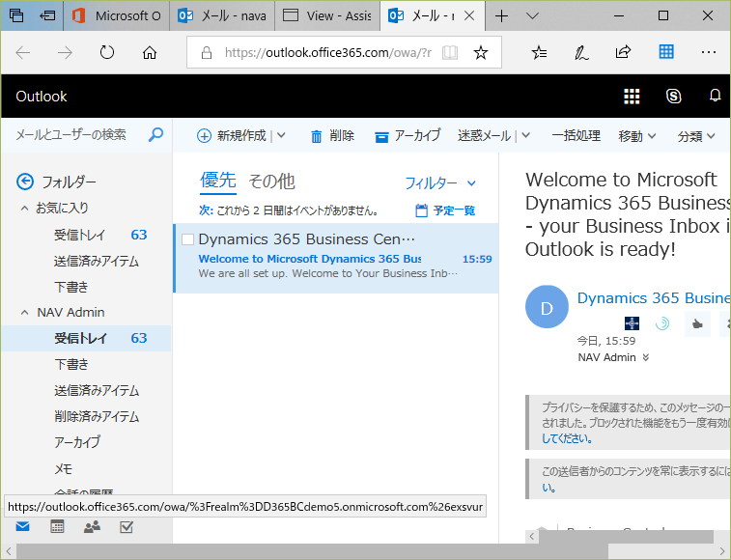
Task: Click the Delete (削除) button
Action: pos(332,136)
